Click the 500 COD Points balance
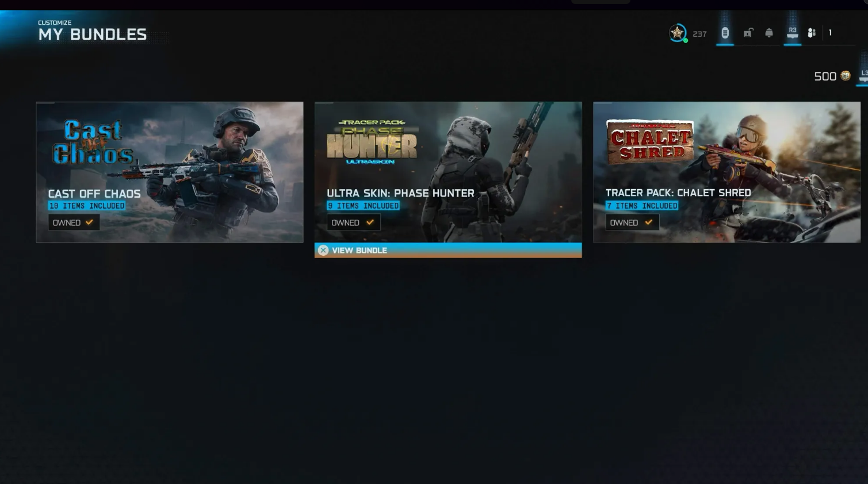Image resolution: width=868 pixels, height=484 pixels. pos(825,76)
